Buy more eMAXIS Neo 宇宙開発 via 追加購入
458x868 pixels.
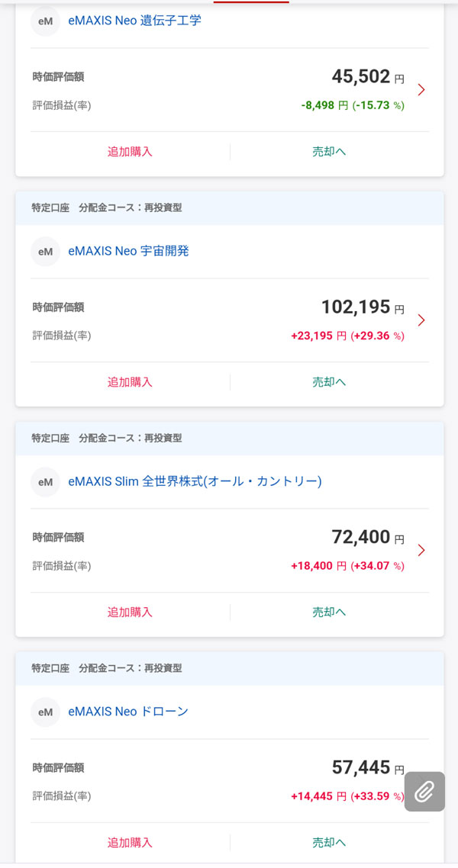pos(130,382)
